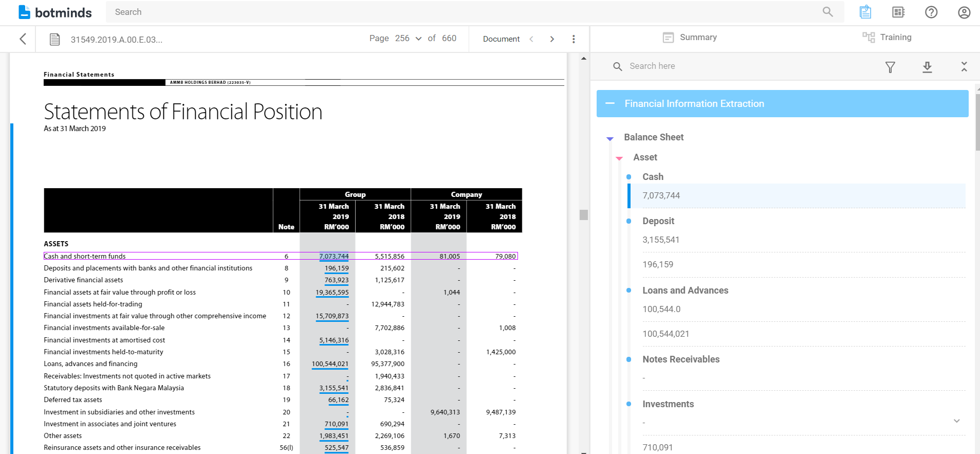The height and width of the screenshot is (454, 980).
Task: Open the three-dot more options menu
Action: [574, 39]
